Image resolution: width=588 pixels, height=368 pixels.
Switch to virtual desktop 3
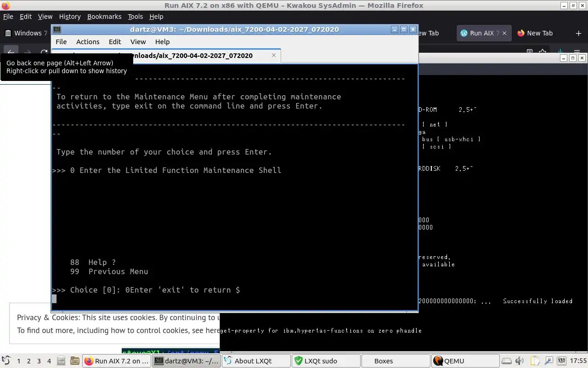[39, 361]
